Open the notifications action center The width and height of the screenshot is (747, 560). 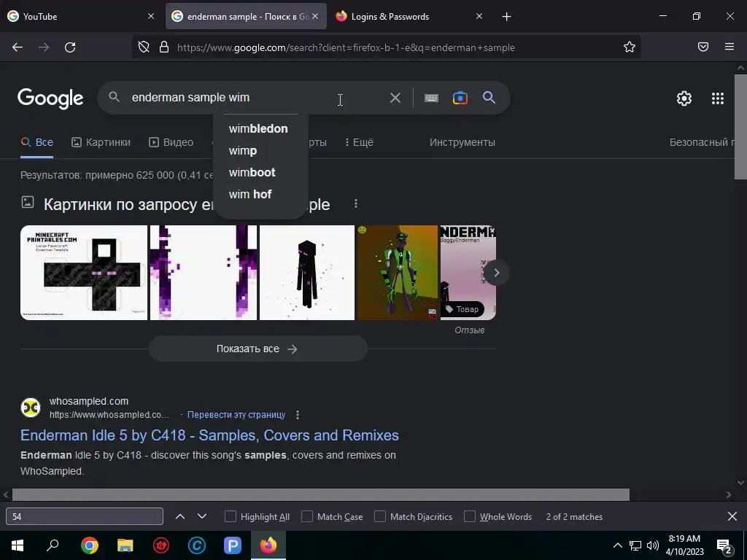click(x=724, y=545)
